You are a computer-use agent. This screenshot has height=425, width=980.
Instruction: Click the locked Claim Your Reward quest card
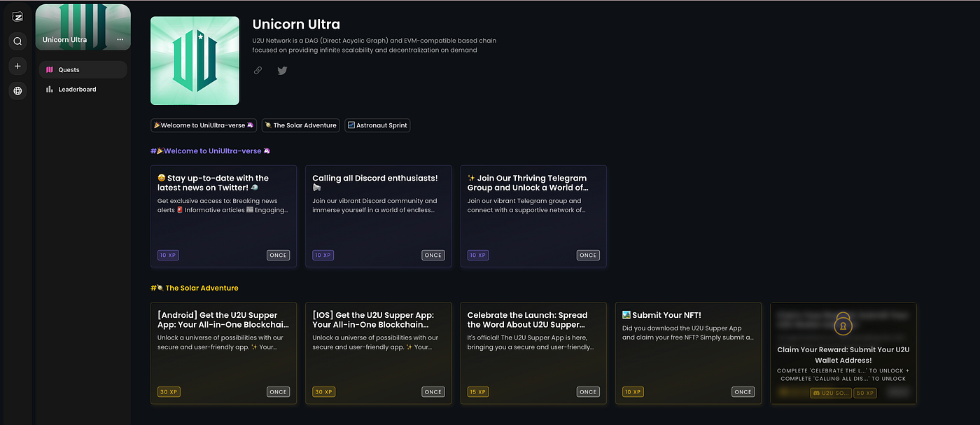[843, 354]
